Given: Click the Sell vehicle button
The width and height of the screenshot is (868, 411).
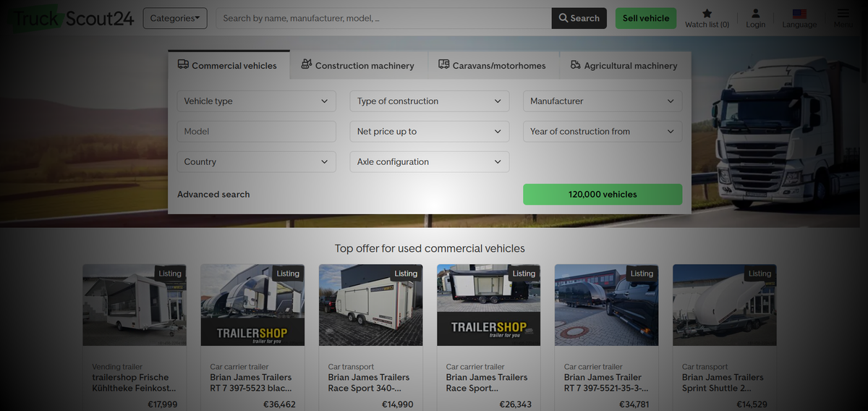Looking at the screenshot, I should [x=646, y=18].
